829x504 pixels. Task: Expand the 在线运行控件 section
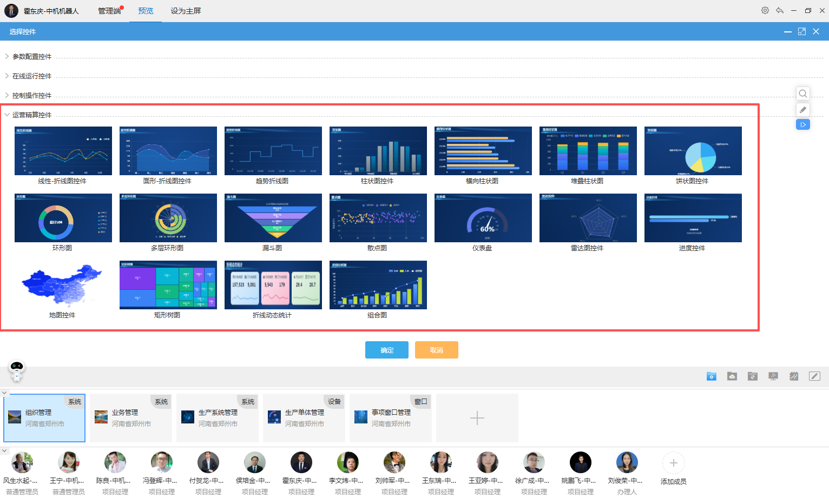(x=31, y=76)
